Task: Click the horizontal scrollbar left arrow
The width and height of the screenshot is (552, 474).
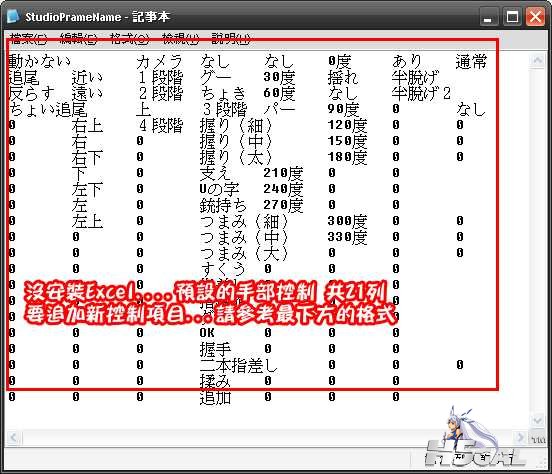Action: tap(14, 438)
